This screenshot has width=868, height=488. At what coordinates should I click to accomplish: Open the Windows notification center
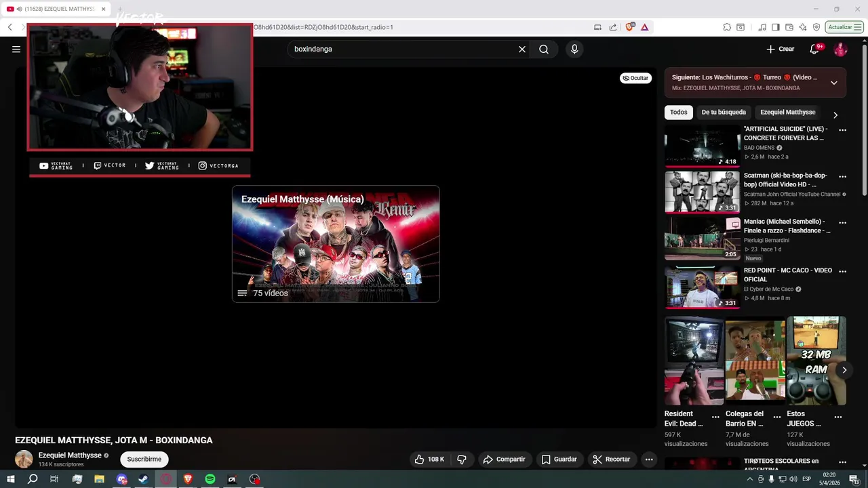[854, 479]
